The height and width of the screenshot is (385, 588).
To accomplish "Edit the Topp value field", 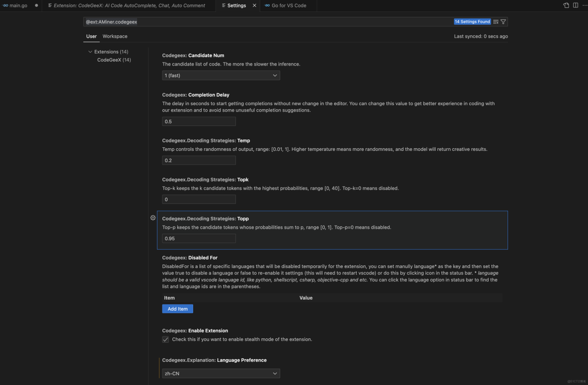I will (x=199, y=239).
